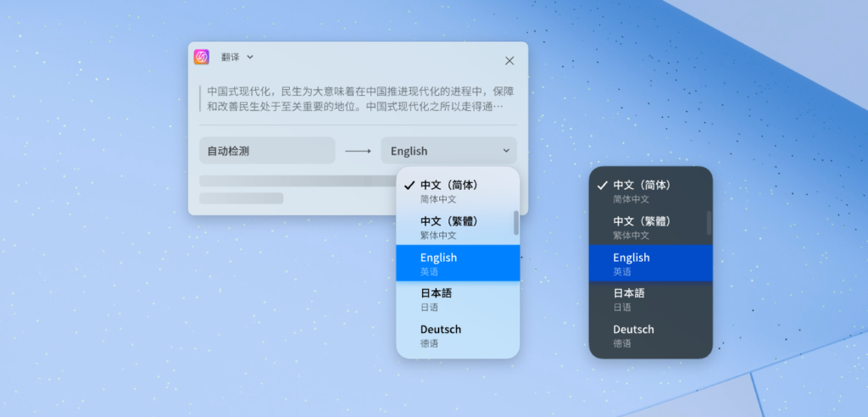Choose Deutsch in the light language menu
The height and width of the screenshot is (417, 868).
[458, 336]
